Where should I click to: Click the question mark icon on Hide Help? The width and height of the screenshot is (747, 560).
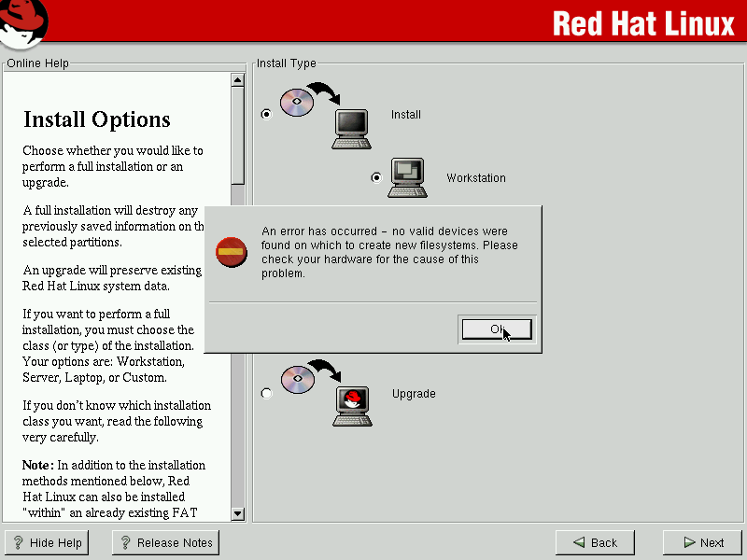(x=18, y=543)
